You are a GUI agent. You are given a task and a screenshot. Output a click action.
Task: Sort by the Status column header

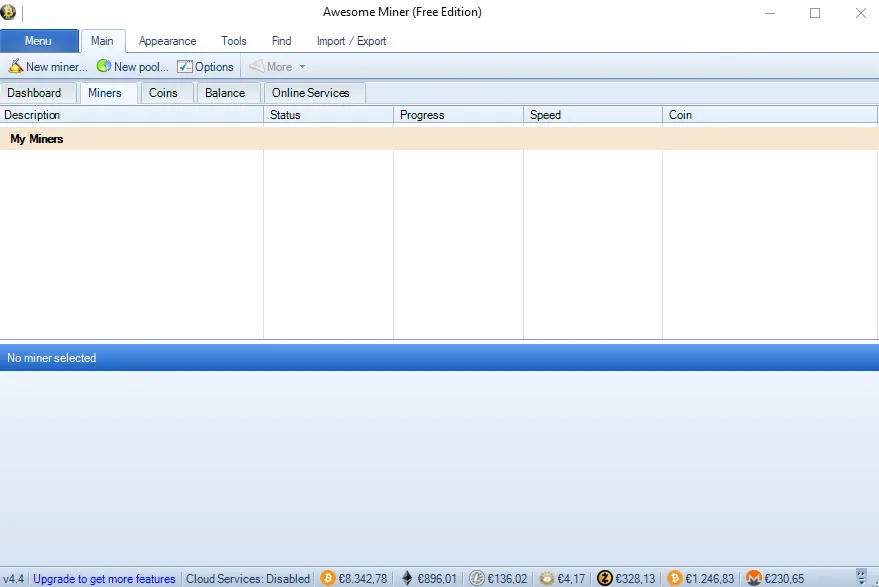(329, 115)
